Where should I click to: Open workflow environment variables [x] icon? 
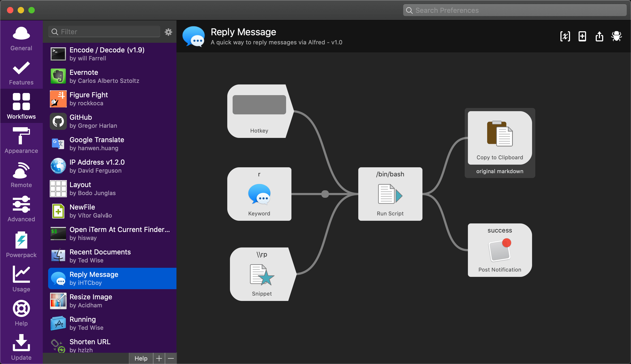click(x=565, y=36)
